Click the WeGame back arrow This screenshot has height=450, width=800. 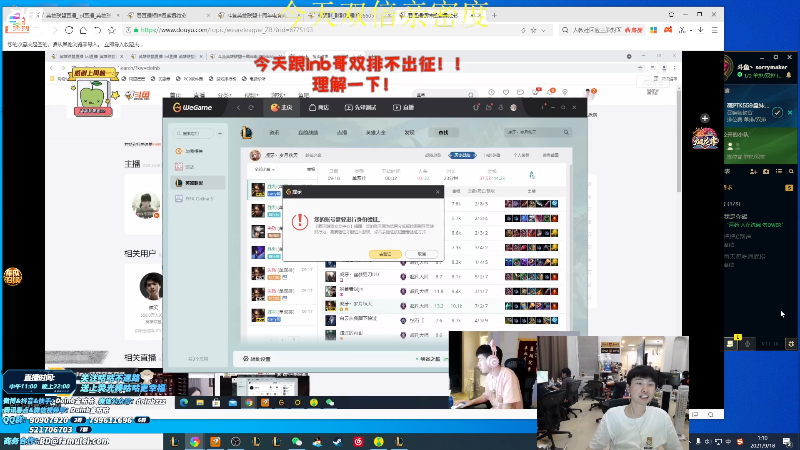238,108
